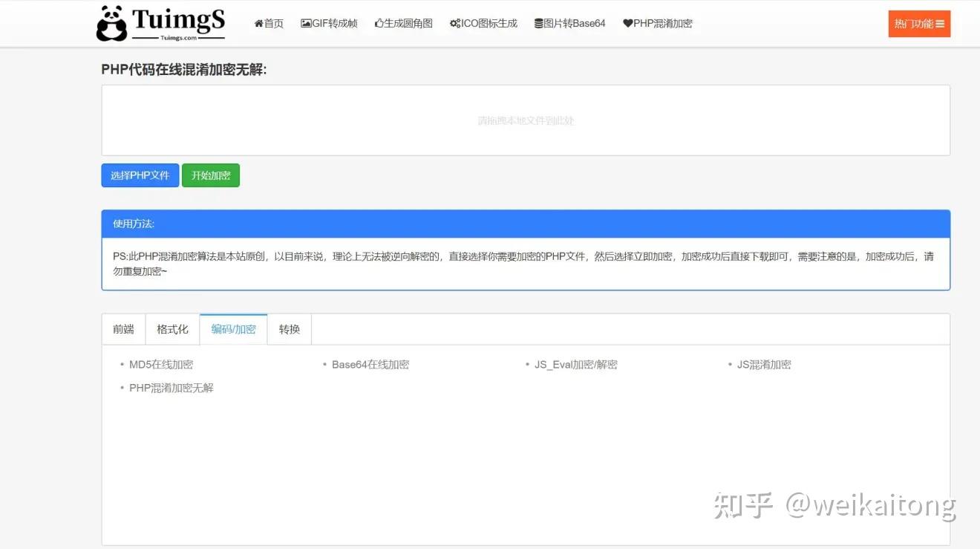Select the 编码/加密 tab
The width and height of the screenshot is (980, 549).
[x=232, y=328]
